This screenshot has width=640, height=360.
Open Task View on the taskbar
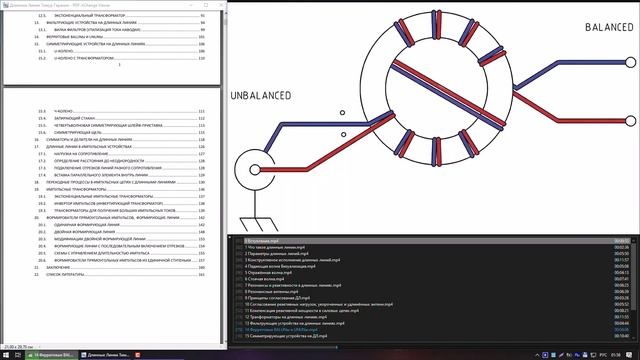[x=18, y=355]
